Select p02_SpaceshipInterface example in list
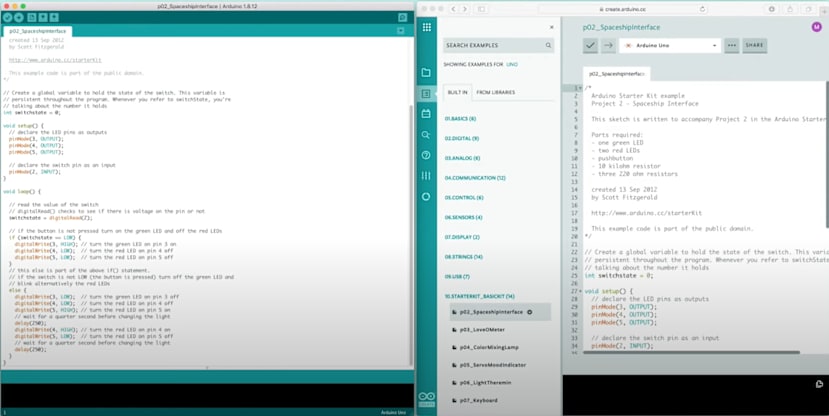 click(x=500, y=312)
